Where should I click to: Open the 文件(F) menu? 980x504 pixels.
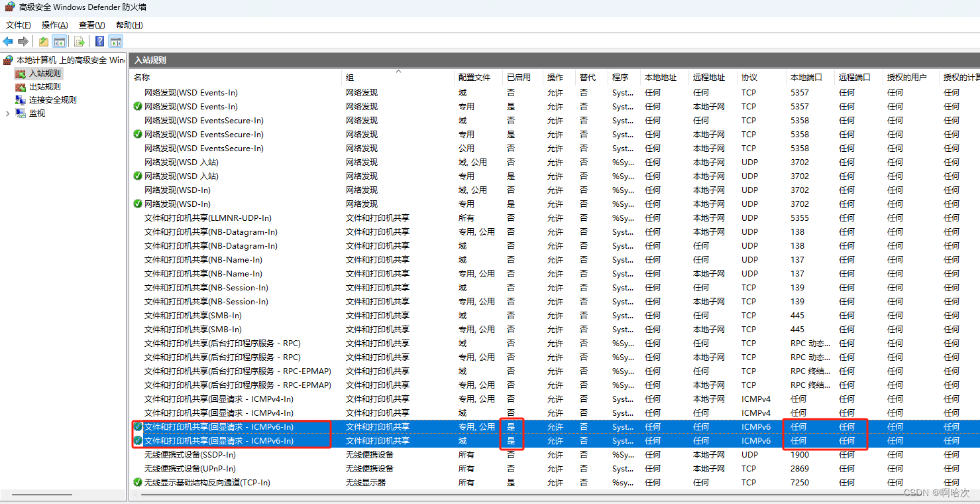click(x=19, y=25)
